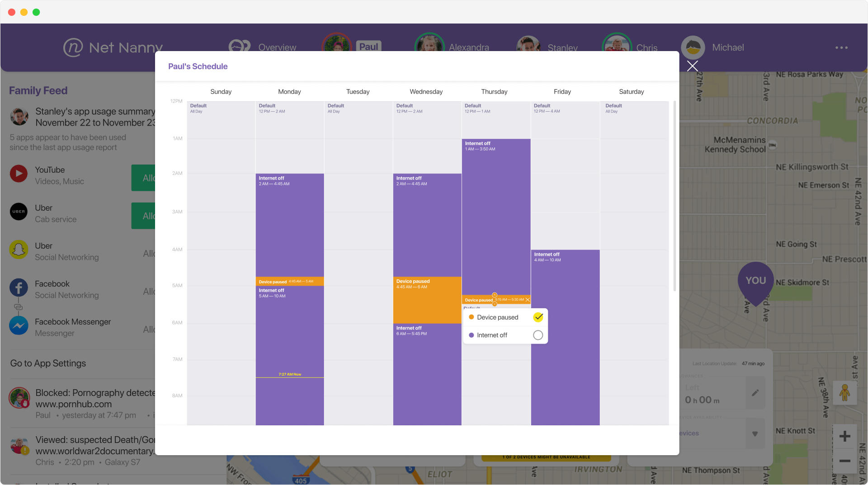Viewport: 868px width, 485px height.
Task: Click the McMenamins Kennedy School map marker
Action: pyautogui.click(x=773, y=145)
